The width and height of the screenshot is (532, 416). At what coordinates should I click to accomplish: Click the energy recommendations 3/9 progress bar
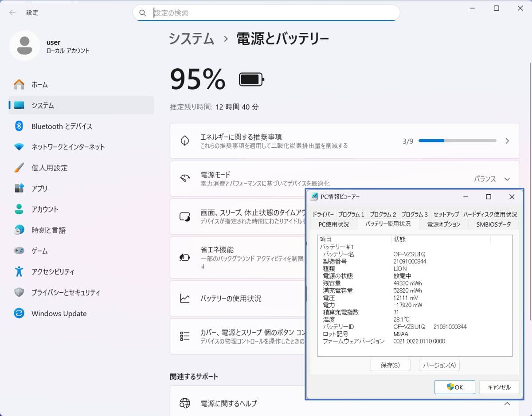(x=457, y=141)
